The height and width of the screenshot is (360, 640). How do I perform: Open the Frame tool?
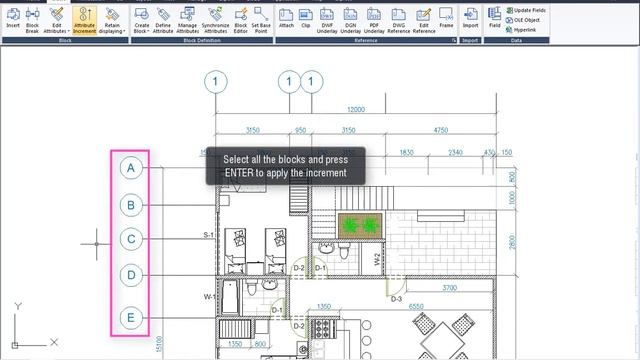coord(446,18)
